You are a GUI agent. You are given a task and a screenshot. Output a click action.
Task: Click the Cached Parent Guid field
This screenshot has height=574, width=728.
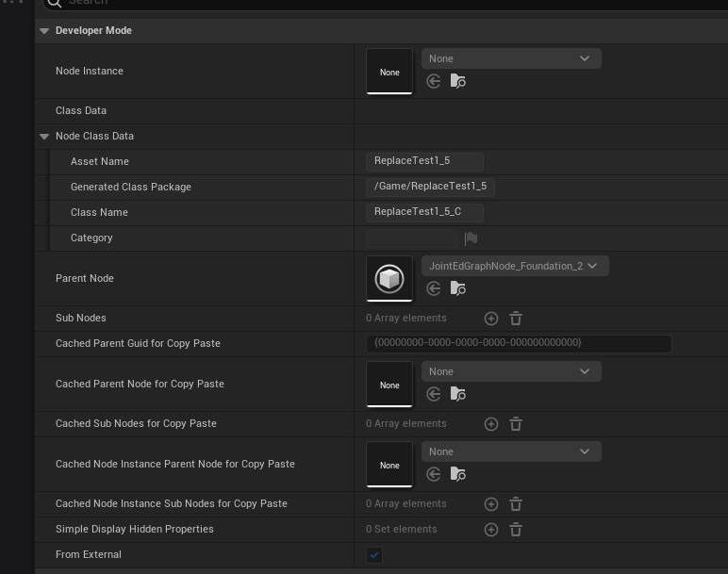519,343
